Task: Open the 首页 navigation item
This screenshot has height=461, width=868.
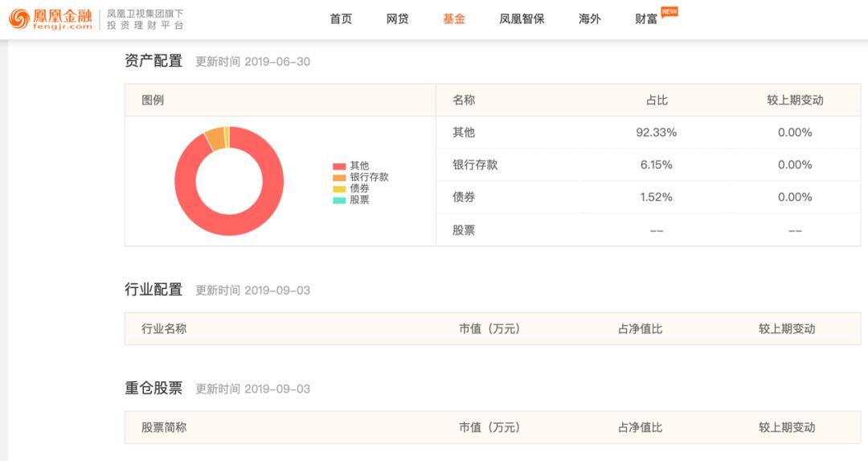Action: coord(341,19)
